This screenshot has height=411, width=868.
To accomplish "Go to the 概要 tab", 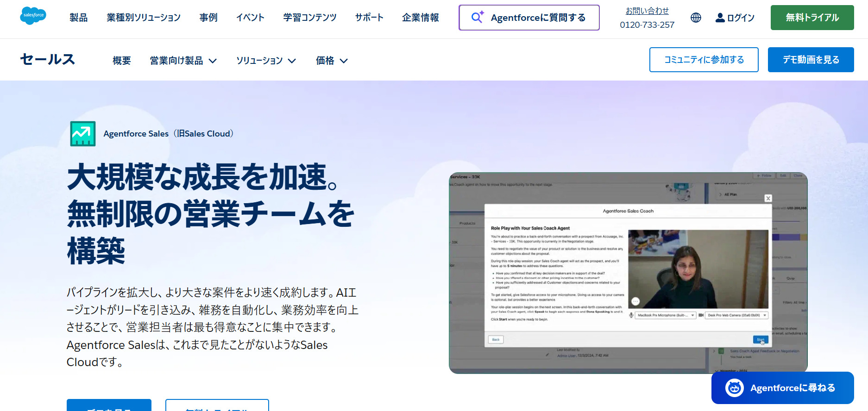I will pyautogui.click(x=122, y=61).
